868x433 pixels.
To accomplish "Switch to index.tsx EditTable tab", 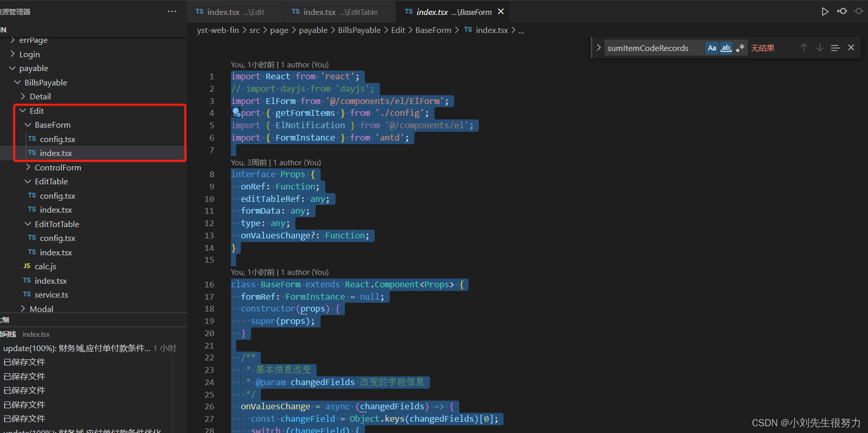I will pyautogui.click(x=340, y=12).
